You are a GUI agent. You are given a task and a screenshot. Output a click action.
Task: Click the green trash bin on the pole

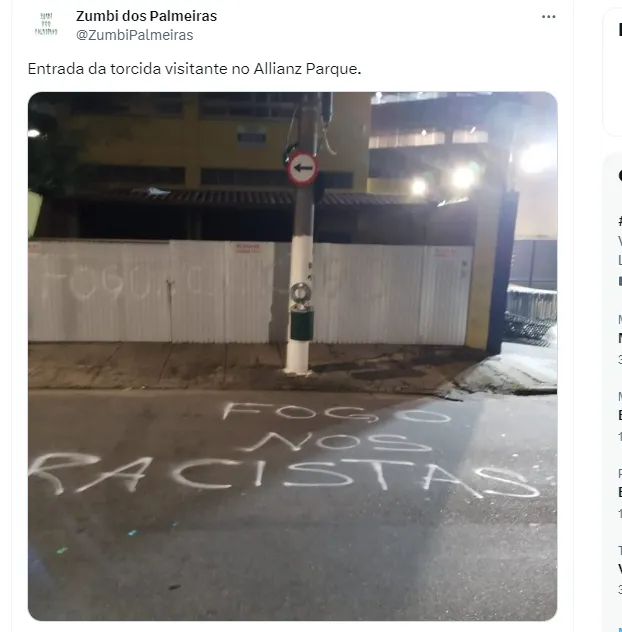[x=302, y=323]
